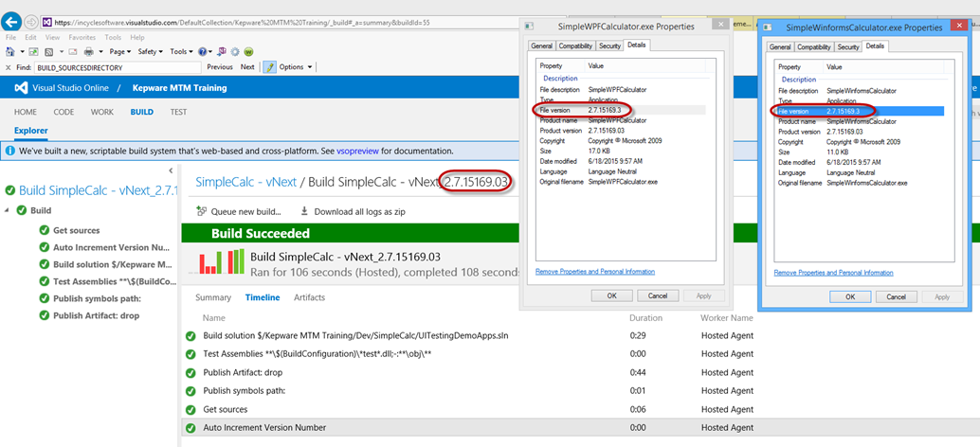Click Cancel in SimpleWPFCalculator Properties
980x447 pixels.
[x=658, y=295]
